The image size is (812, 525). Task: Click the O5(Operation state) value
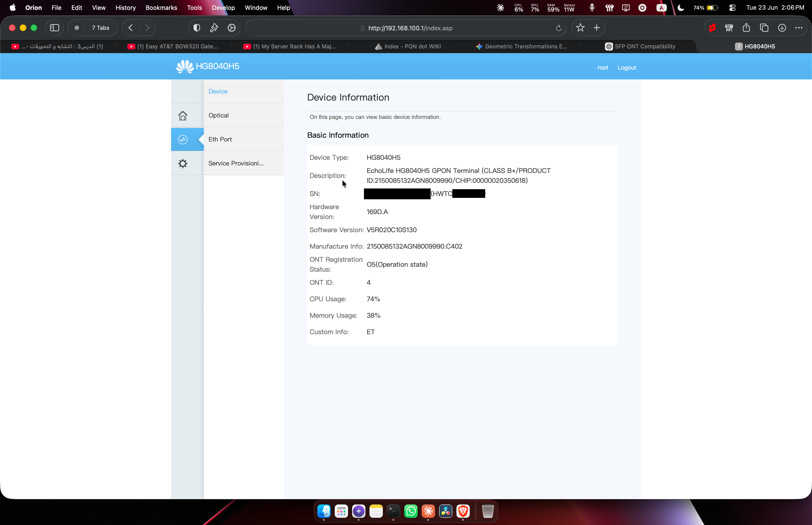coord(397,265)
